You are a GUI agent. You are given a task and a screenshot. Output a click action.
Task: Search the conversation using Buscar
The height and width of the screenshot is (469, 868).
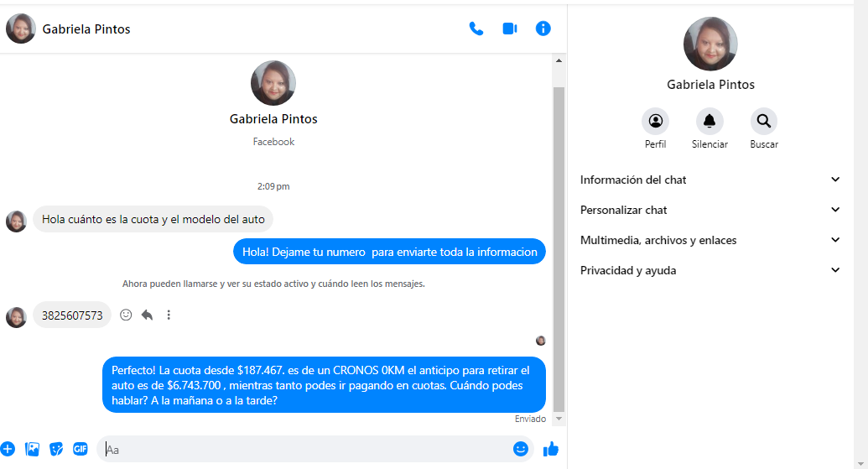pos(763,122)
